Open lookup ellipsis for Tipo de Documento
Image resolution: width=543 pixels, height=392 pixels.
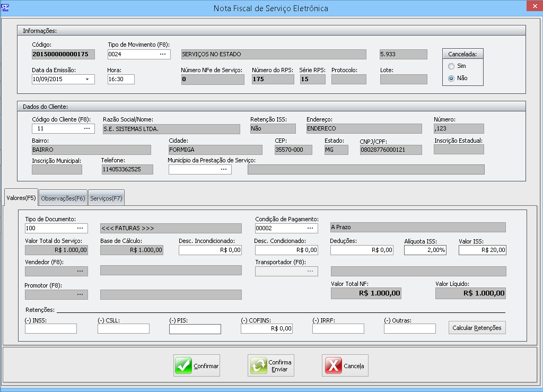[x=80, y=228]
